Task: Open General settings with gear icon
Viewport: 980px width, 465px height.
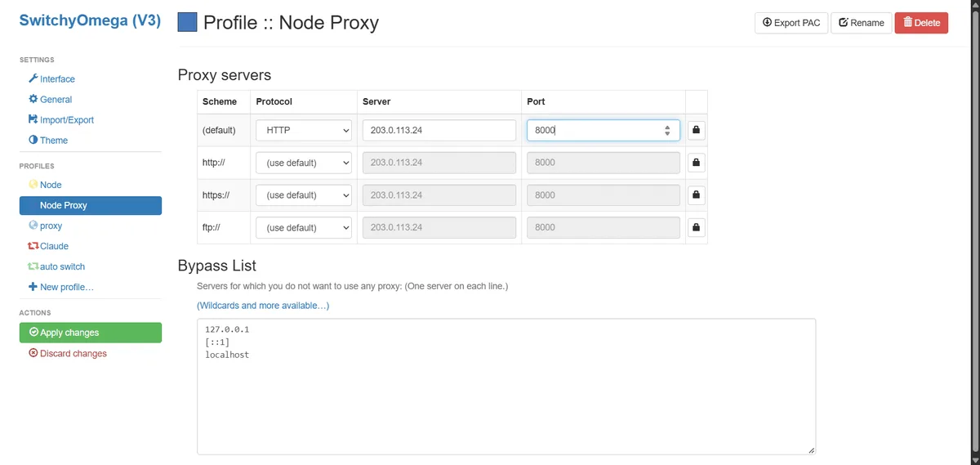Action: coord(51,100)
